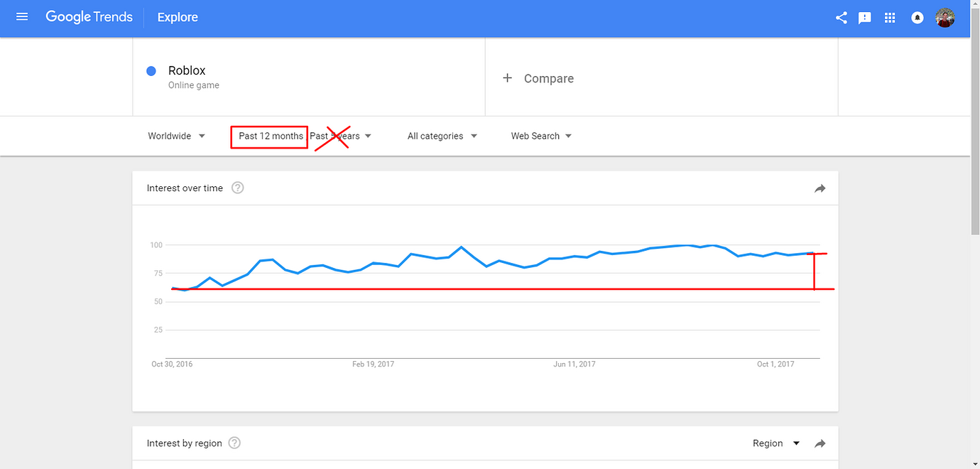Open the hamburger main menu
Image resolution: width=980 pixels, height=469 pixels.
[x=22, y=17]
